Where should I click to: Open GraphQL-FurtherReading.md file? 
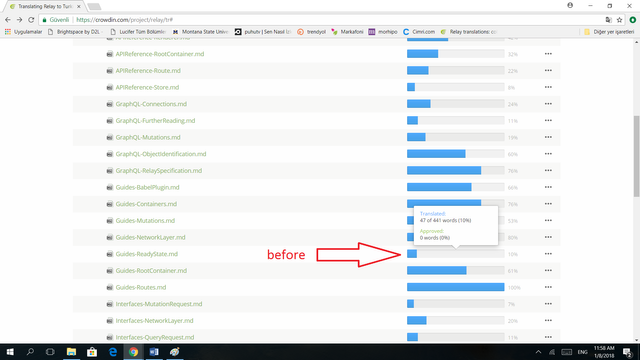coord(155,121)
